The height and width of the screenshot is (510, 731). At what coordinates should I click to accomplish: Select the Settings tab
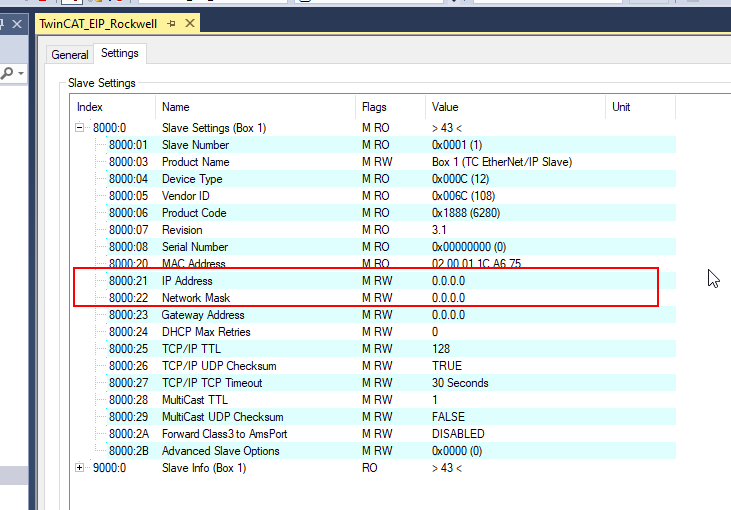pyautogui.click(x=120, y=53)
